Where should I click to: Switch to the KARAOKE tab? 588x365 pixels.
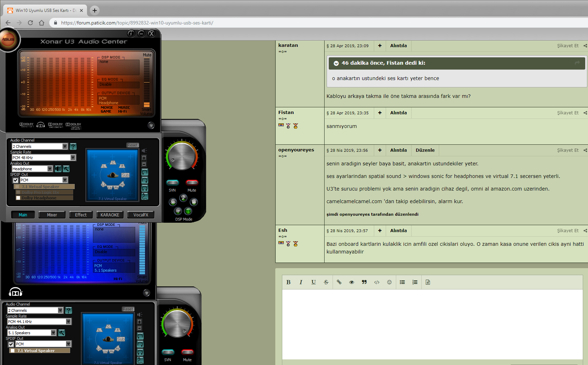[110, 215]
